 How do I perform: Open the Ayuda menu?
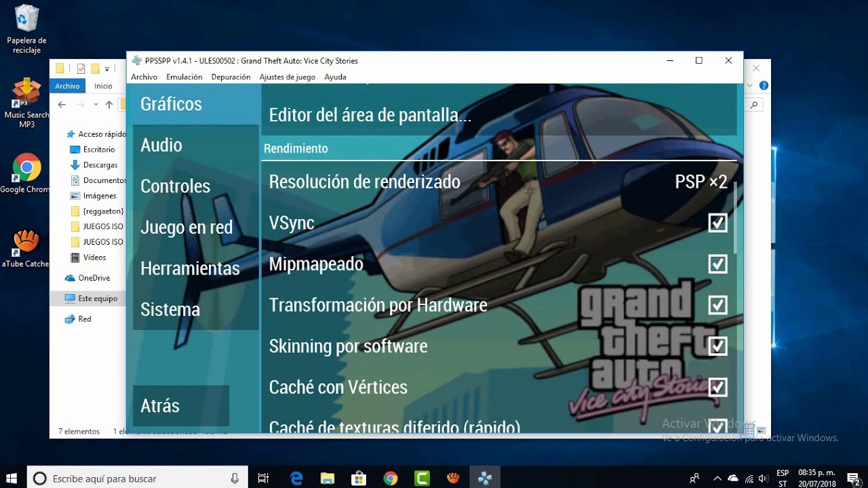(335, 77)
